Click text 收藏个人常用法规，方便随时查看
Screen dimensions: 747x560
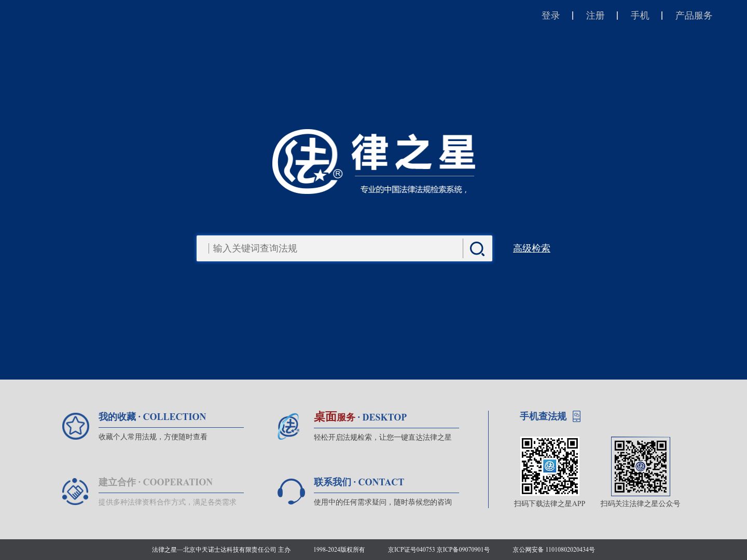coord(153,437)
